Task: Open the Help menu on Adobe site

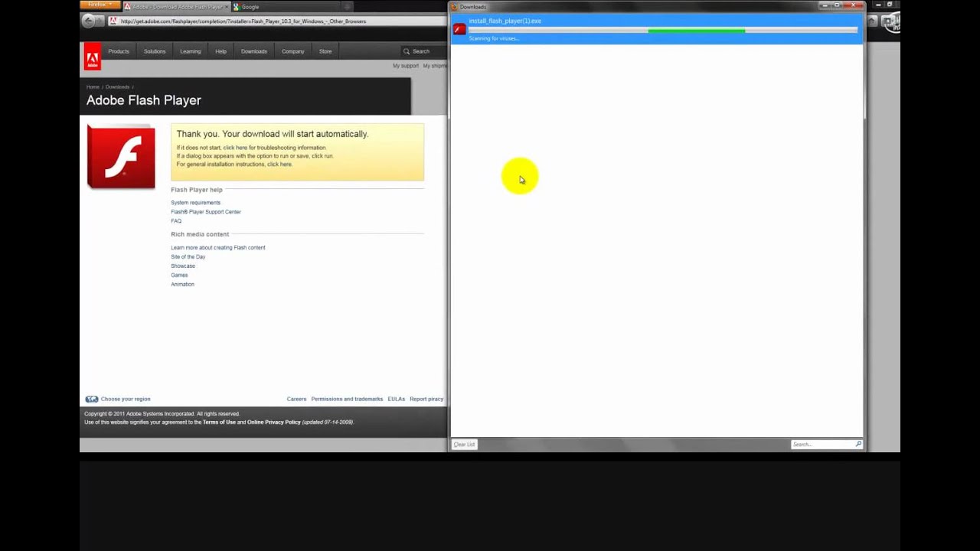Action: pyautogui.click(x=220, y=51)
